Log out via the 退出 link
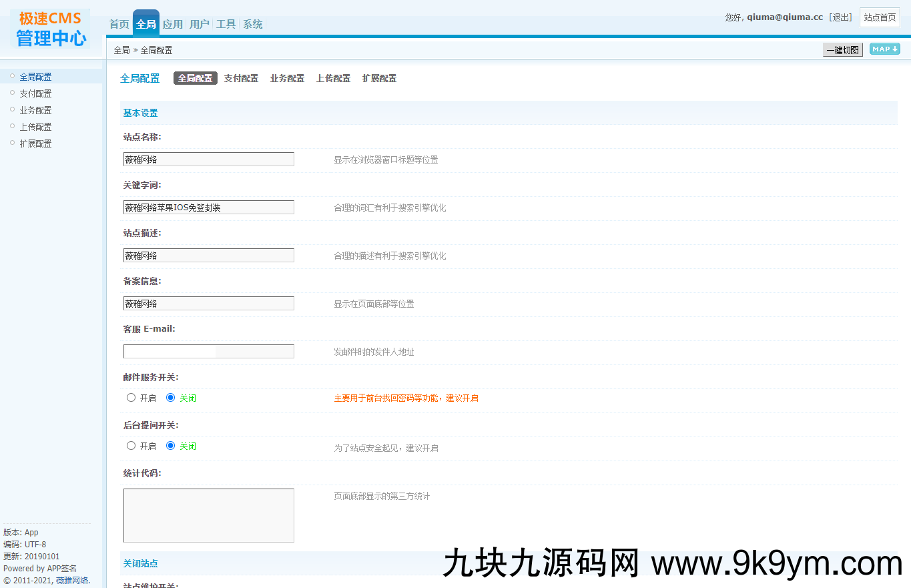911x588 pixels. click(x=840, y=17)
